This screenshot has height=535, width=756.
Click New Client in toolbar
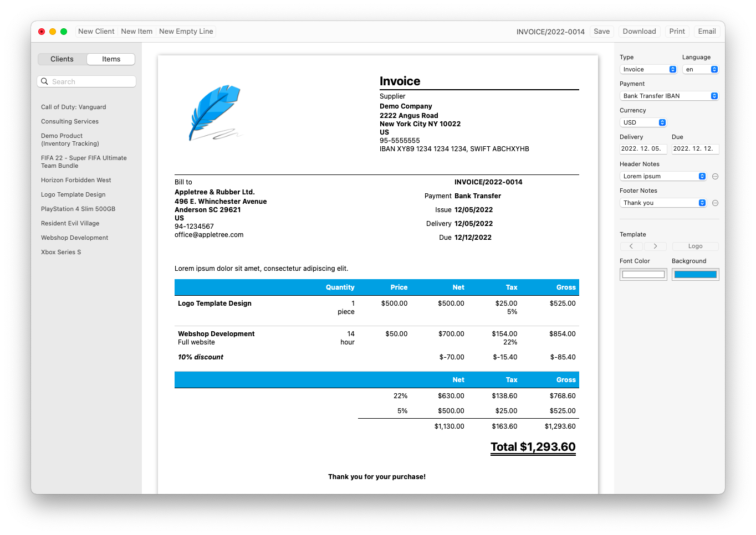pyautogui.click(x=96, y=32)
